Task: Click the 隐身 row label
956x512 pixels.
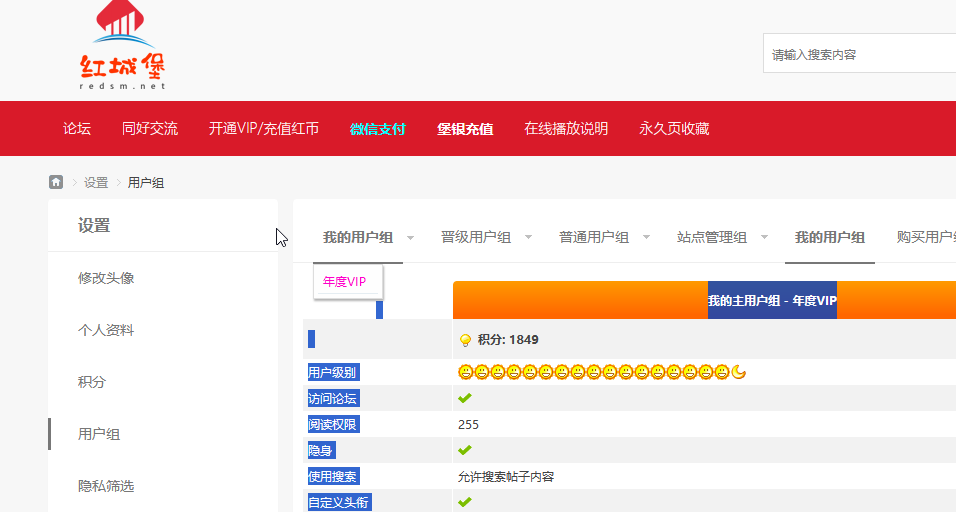Action: [x=321, y=450]
